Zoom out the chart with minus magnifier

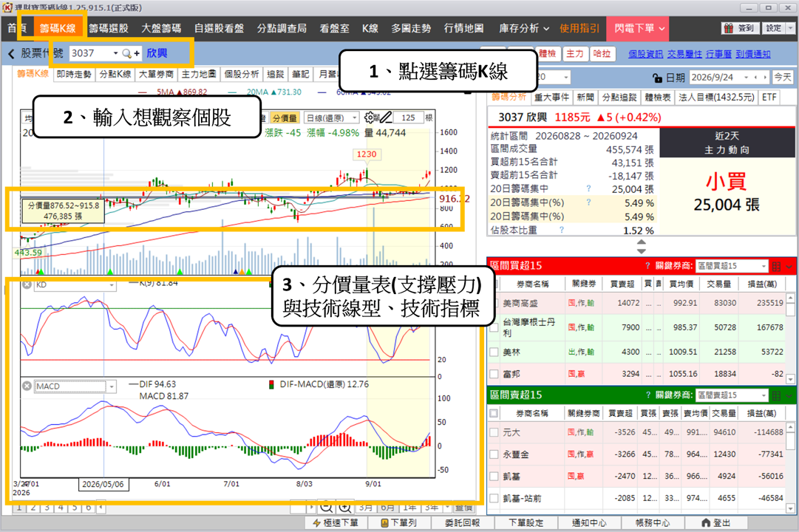coord(326,508)
